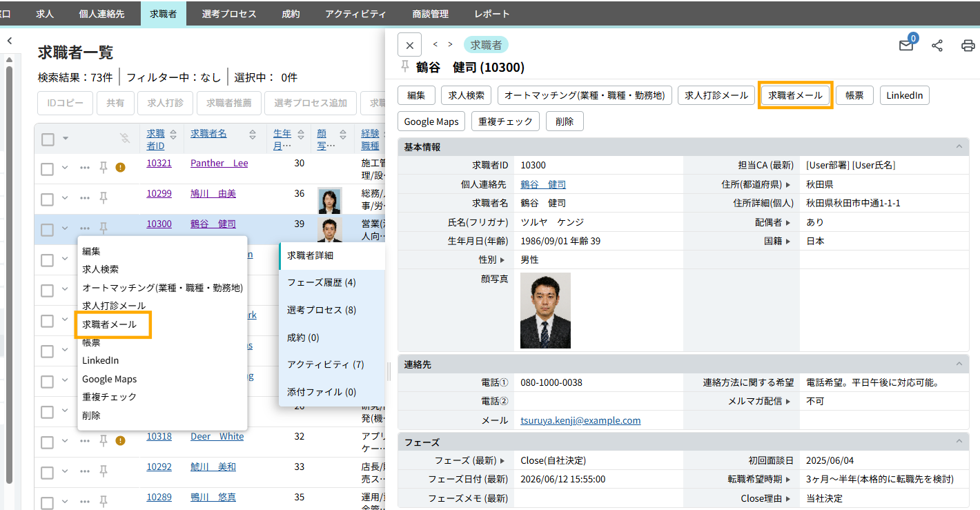980x510 pixels.
Task: Open the three-dot menu for row 10321
Action: pyautogui.click(x=85, y=168)
